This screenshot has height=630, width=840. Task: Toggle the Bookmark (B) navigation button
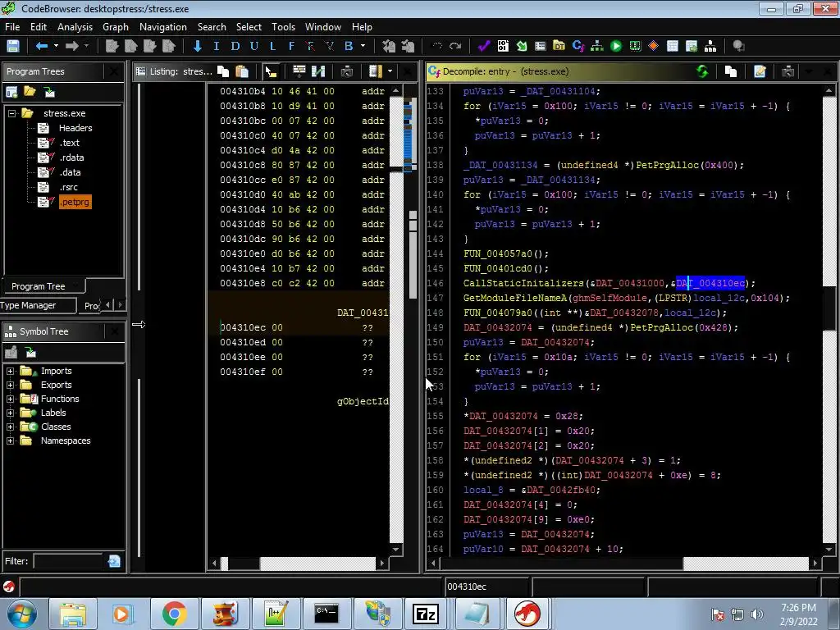point(349,46)
